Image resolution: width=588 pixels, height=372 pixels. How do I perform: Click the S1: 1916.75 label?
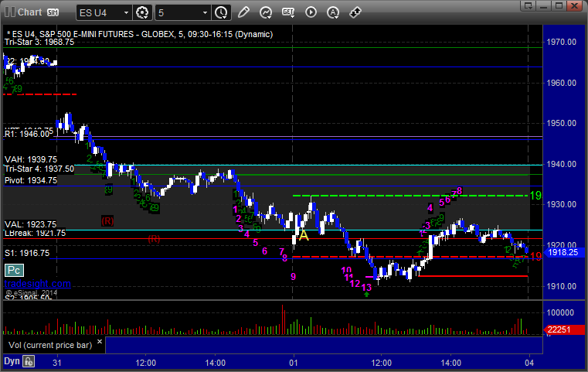[x=27, y=254]
